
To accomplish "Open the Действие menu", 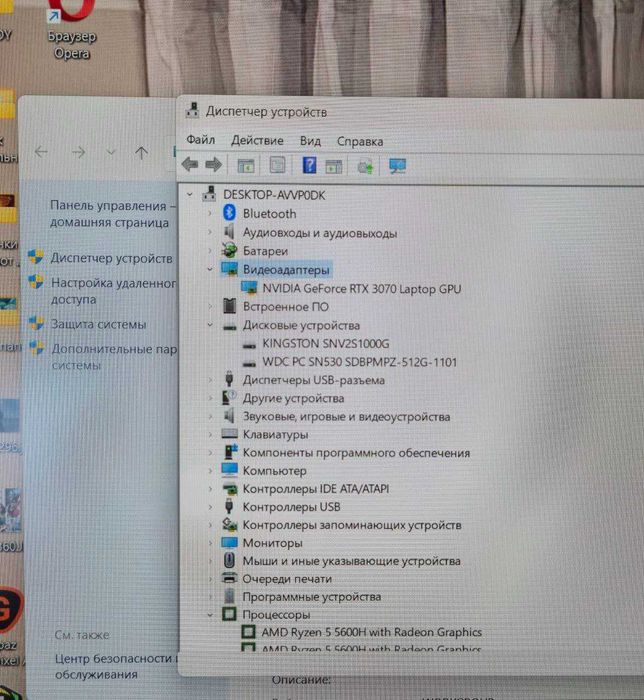I will [257, 141].
